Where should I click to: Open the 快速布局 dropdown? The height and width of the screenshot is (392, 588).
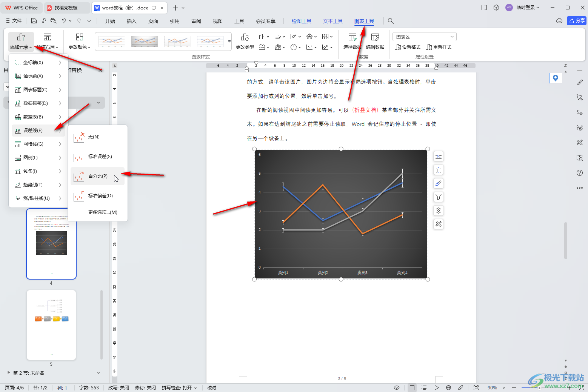tap(48, 42)
